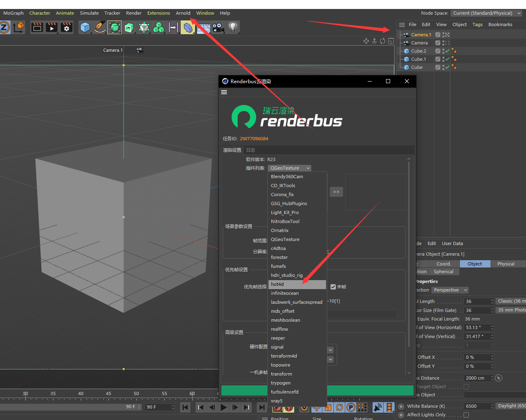Click the Field purple bars icon
The image size is (526, 420).
(173, 27)
